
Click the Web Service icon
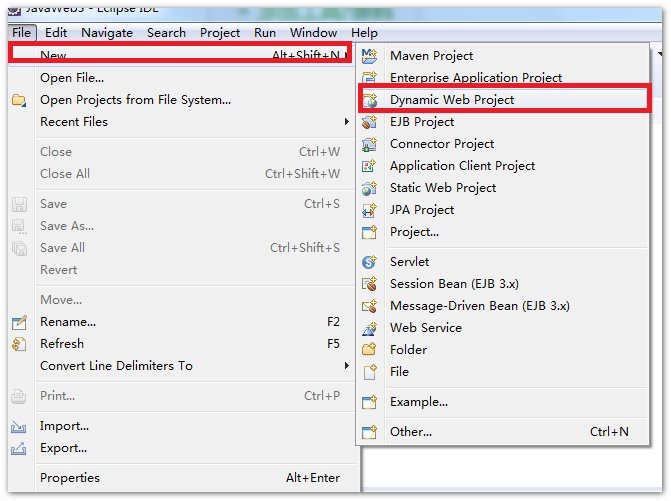pyautogui.click(x=370, y=328)
